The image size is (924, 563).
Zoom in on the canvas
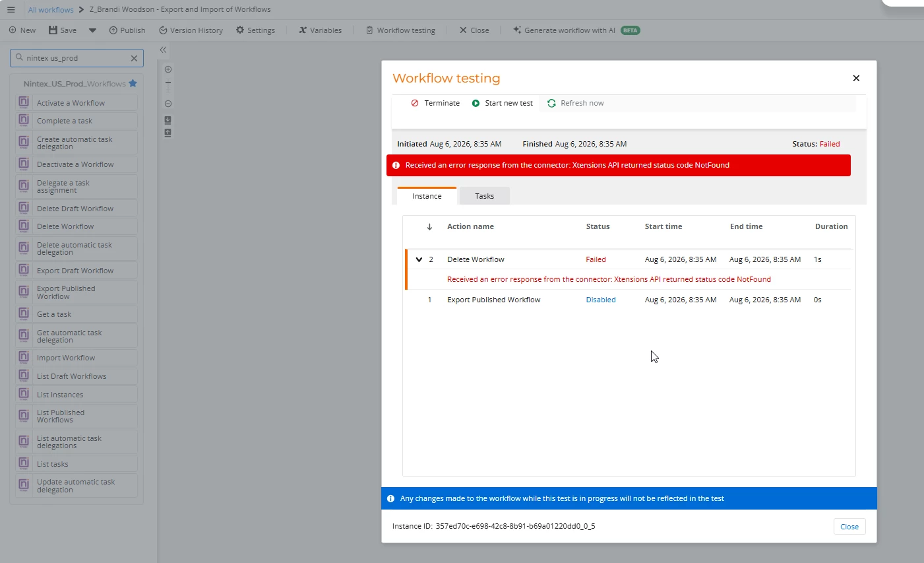[168, 69]
